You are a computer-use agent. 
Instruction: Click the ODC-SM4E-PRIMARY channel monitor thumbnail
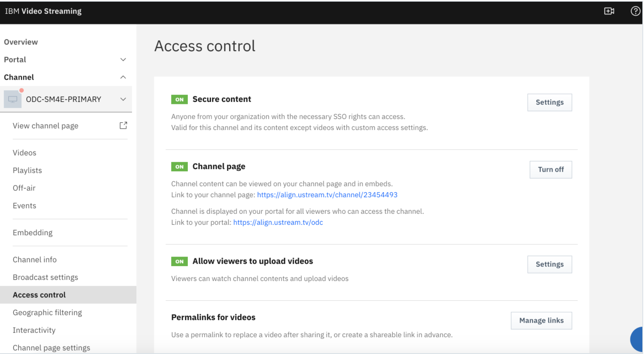click(x=13, y=99)
